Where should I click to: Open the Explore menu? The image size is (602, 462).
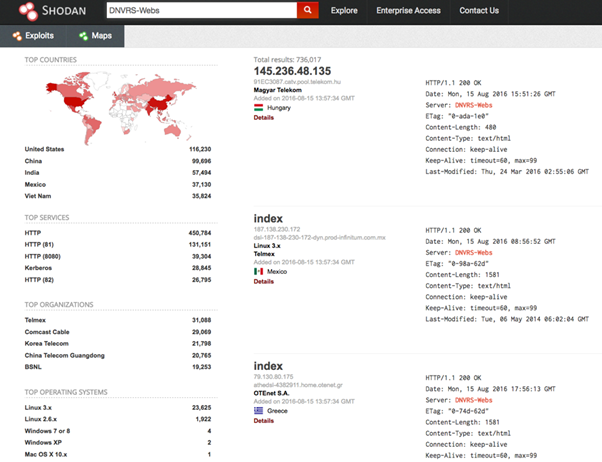coord(344,11)
